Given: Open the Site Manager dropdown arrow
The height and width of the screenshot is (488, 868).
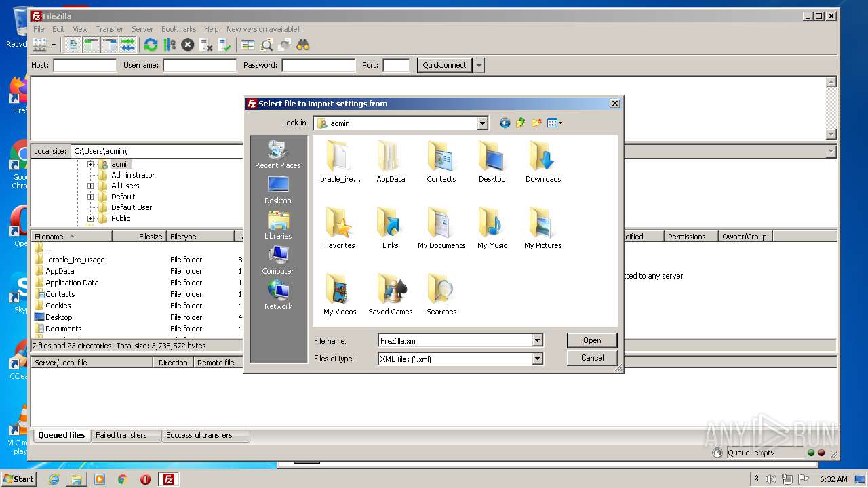Looking at the screenshot, I should pos(54,45).
